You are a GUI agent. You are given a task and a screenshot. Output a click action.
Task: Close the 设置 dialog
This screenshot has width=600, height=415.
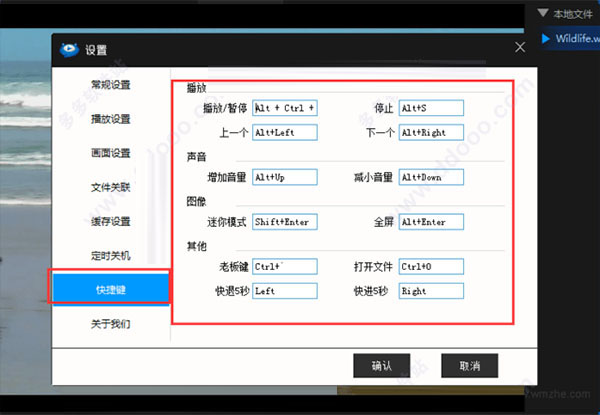tap(520, 47)
